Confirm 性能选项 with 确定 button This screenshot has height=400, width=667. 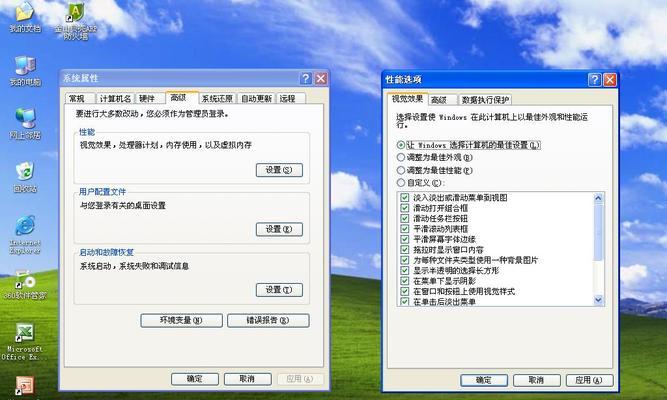tap(484, 380)
